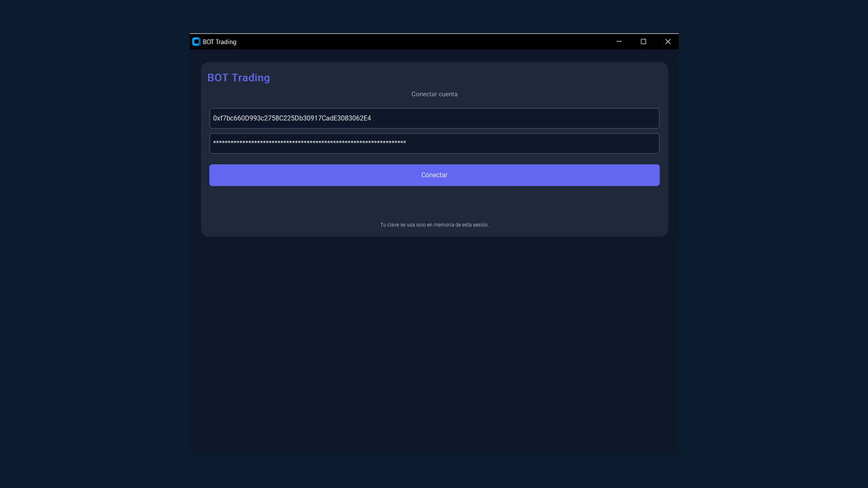Click on the 0xf7bc660D wallet address text

click(x=292, y=119)
